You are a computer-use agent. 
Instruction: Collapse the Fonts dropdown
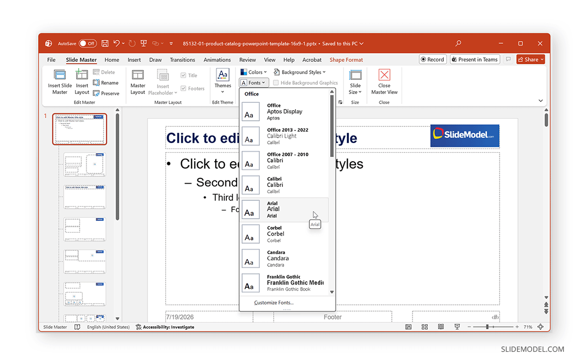[253, 83]
